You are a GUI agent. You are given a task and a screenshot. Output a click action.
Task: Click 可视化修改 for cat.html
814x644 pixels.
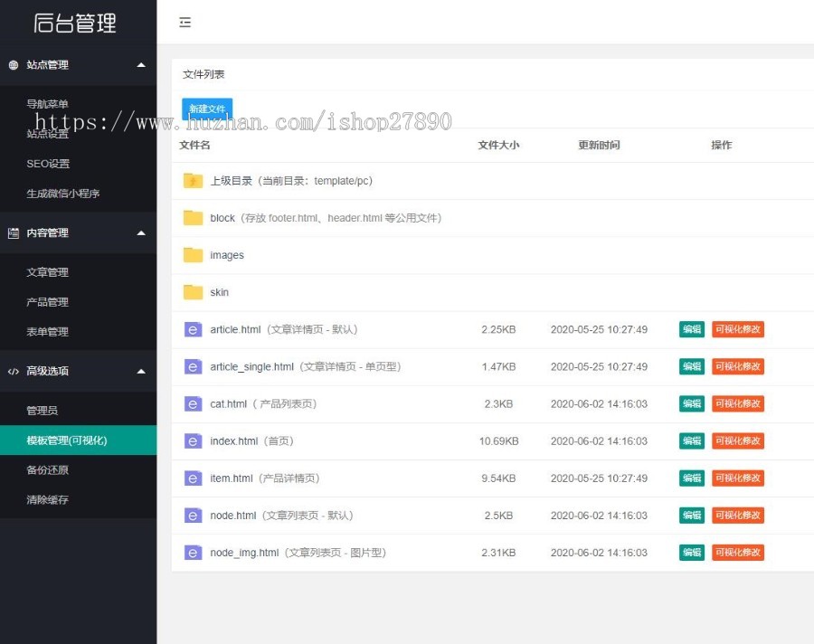click(738, 403)
